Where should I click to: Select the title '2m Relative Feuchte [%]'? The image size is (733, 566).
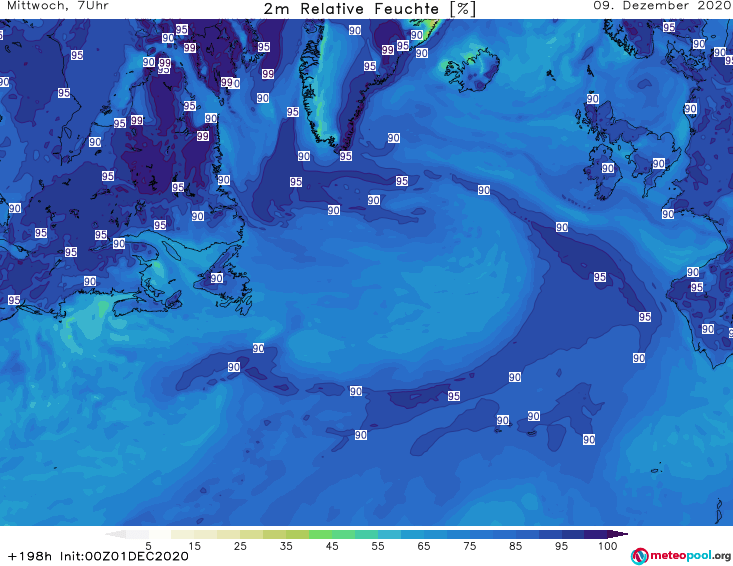(x=369, y=9)
